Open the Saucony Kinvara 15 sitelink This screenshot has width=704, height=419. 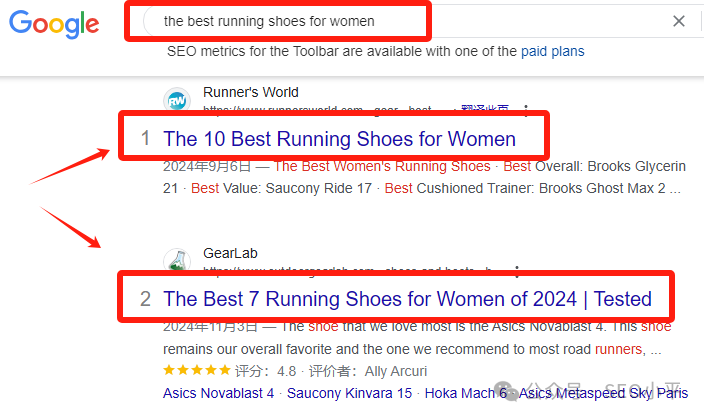[x=349, y=393]
